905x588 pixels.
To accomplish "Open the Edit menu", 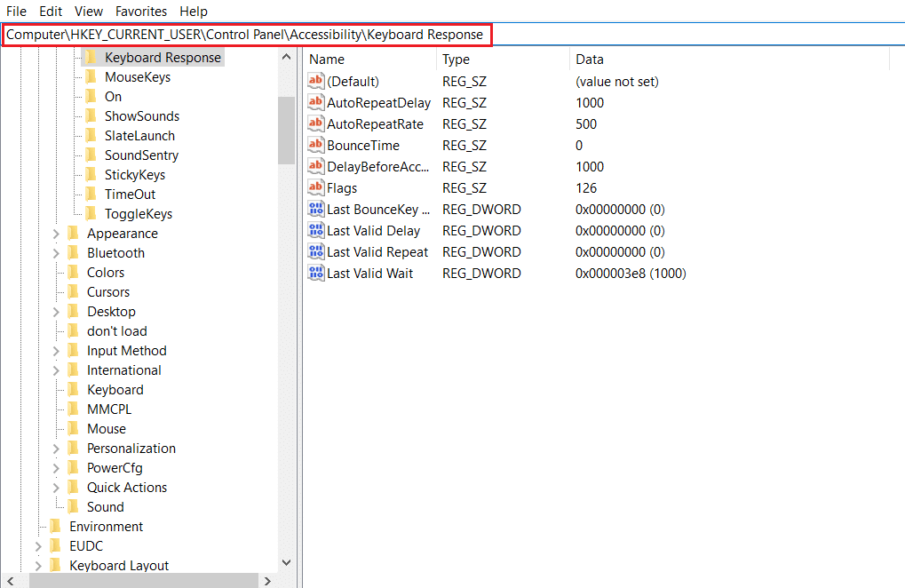I will 51,11.
